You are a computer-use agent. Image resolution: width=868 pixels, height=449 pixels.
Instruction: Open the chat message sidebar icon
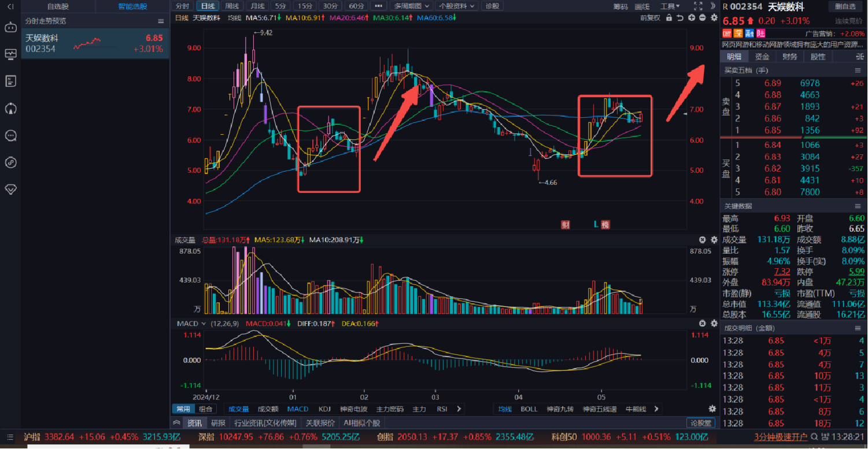point(10,135)
